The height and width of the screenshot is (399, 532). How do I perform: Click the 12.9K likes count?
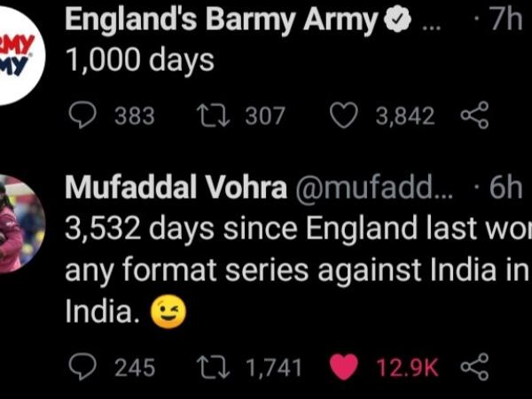tap(408, 366)
